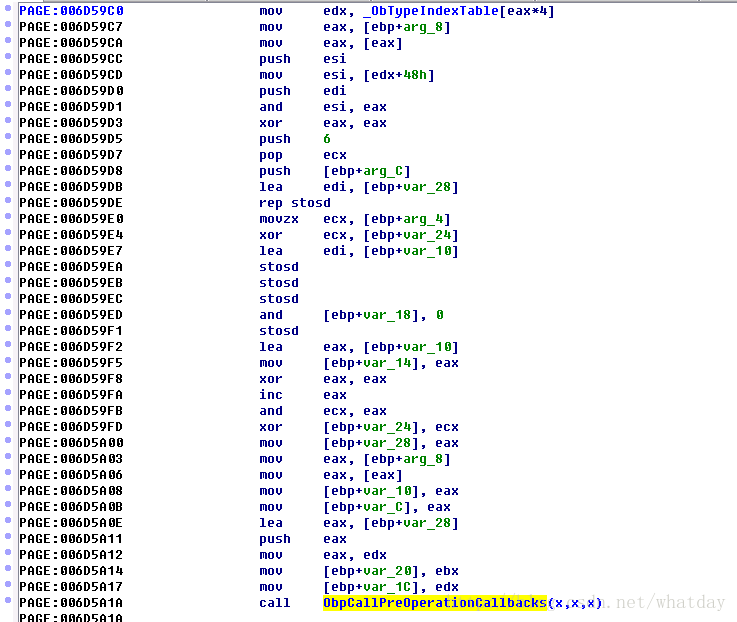Click 'inc eax' instruction
Viewport: 737px width, 622px height.
pos(303,395)
